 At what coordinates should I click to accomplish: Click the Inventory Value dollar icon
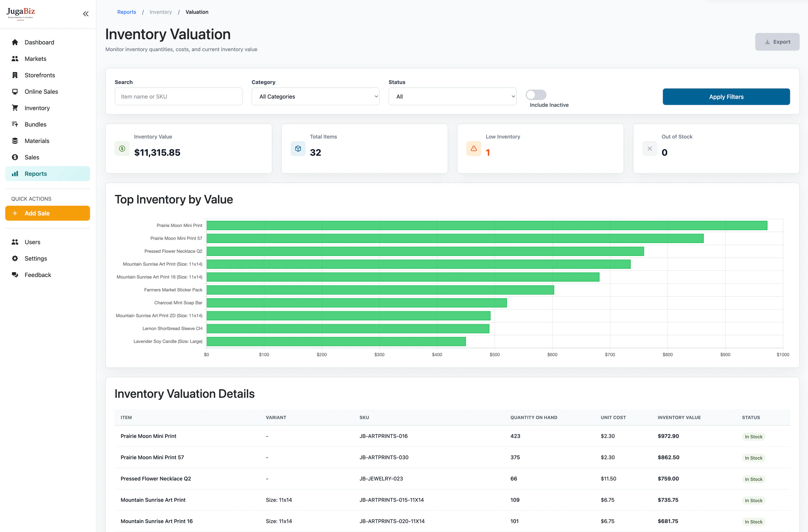(122, 149)
